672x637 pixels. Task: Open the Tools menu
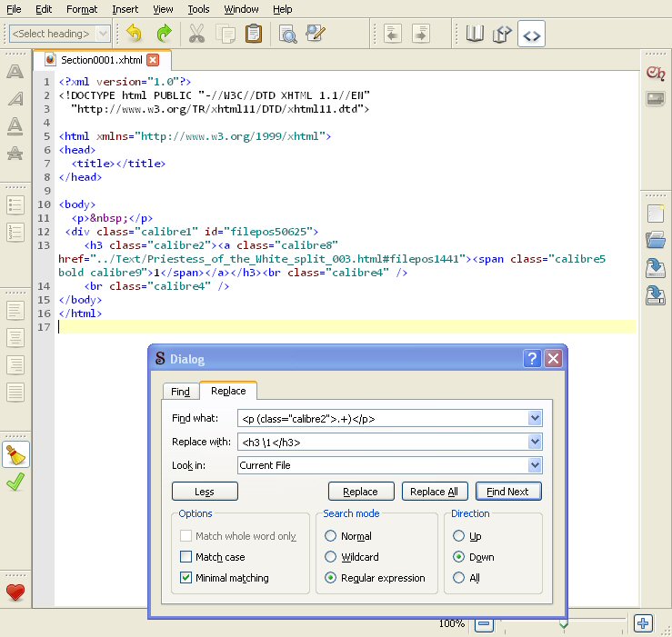coord(198,9)
